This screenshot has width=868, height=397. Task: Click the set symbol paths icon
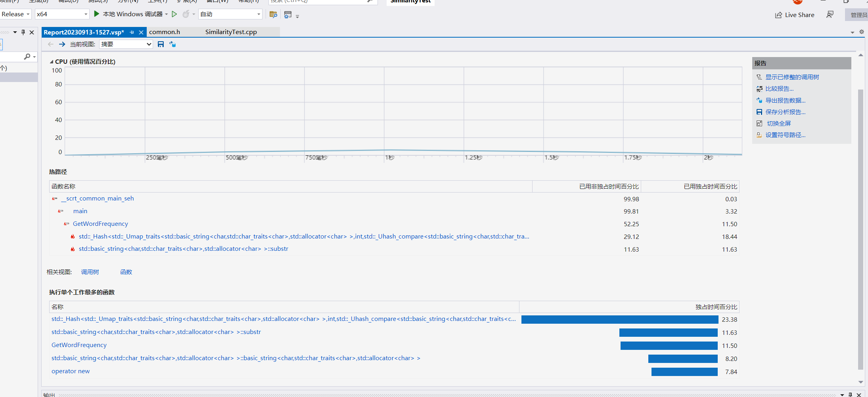click(759, 135)
